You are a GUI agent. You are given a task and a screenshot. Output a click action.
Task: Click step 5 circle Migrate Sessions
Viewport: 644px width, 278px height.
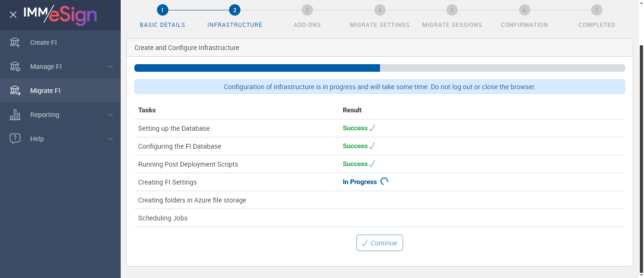(452, 10)
